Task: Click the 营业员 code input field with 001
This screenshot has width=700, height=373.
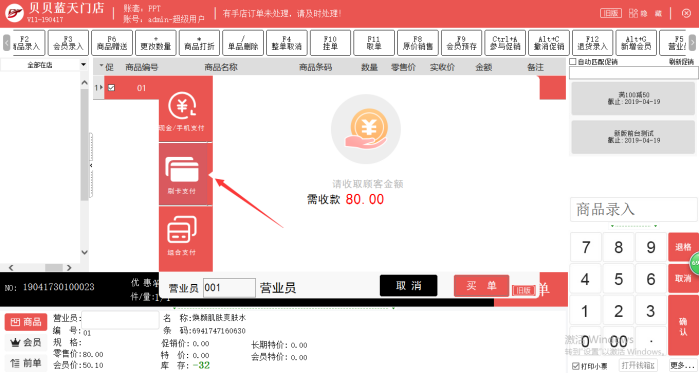Action: pos(229,288)
